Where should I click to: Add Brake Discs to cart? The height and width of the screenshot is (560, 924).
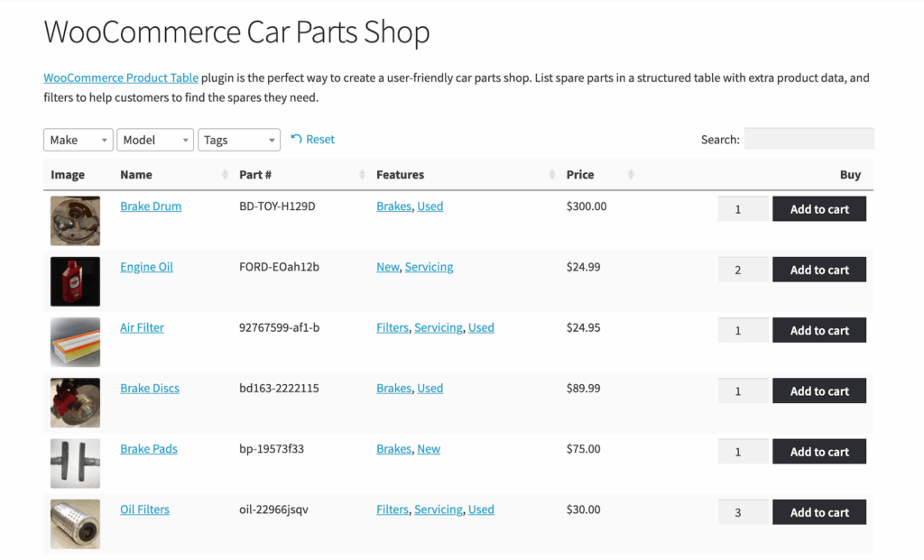pyautogui.click(x=819, y=391)
